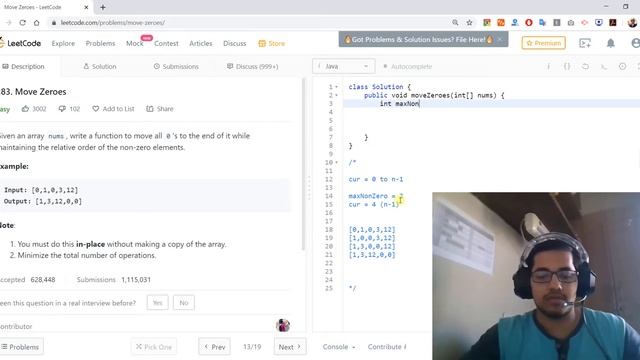The image size is (640, 360).
Task: Click the Premium button
Action: pyautogui.click(x=543, y=43)
